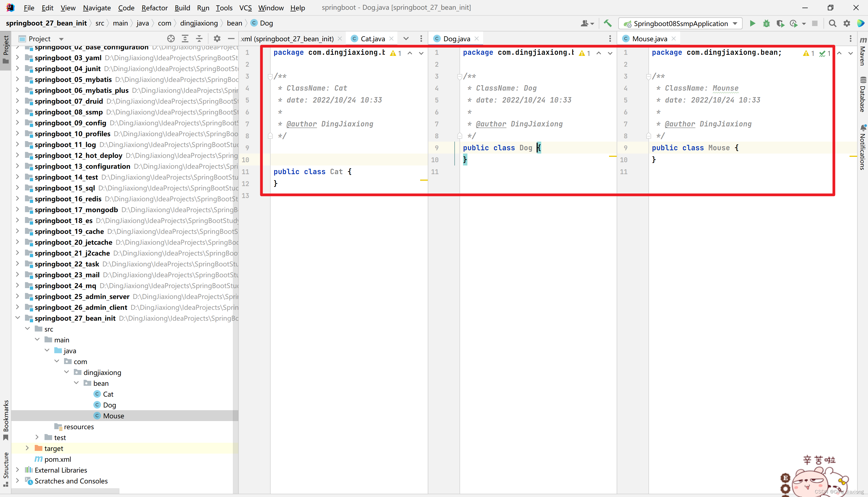Click the JetBrains Toolbox colorful icon
This screenshot has width=868, height=497.
[x=861, y=23]
